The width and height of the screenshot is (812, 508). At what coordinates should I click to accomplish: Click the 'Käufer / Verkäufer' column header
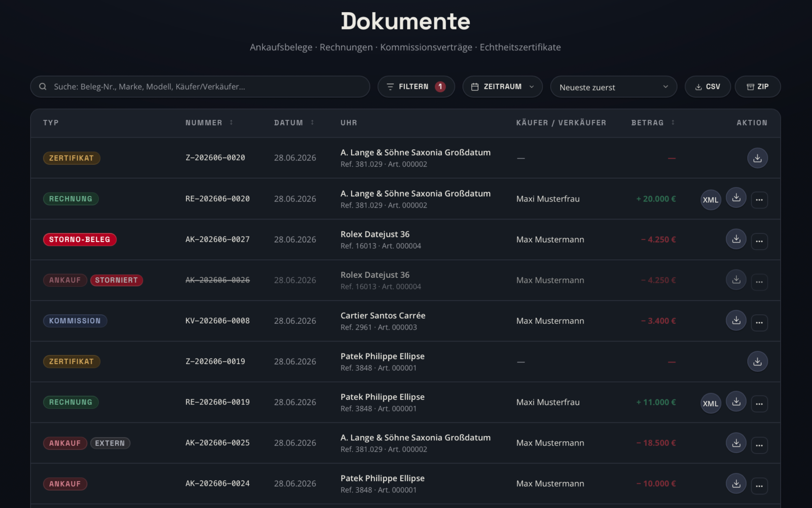[561, 123]
